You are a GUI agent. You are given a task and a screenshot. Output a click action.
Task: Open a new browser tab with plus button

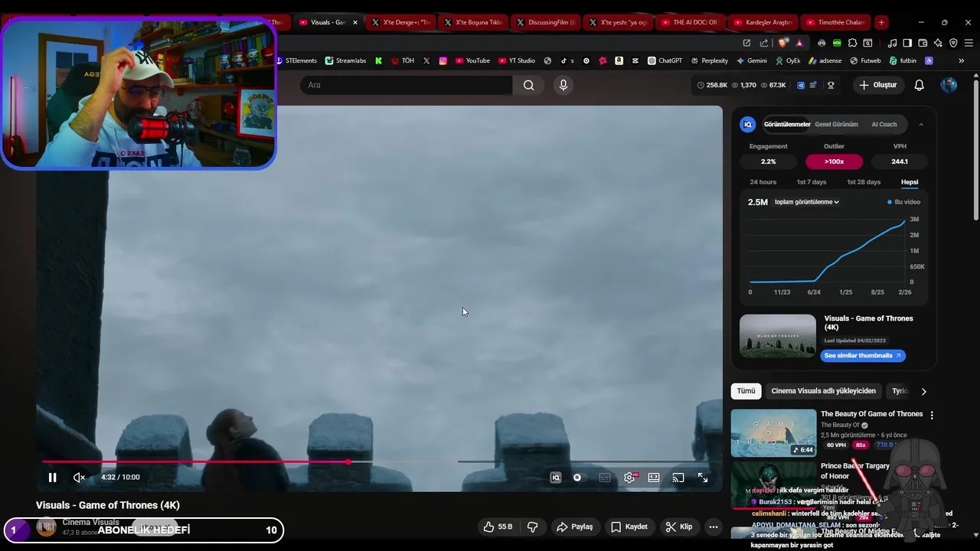pyautogui.click(x=881, y=22)
